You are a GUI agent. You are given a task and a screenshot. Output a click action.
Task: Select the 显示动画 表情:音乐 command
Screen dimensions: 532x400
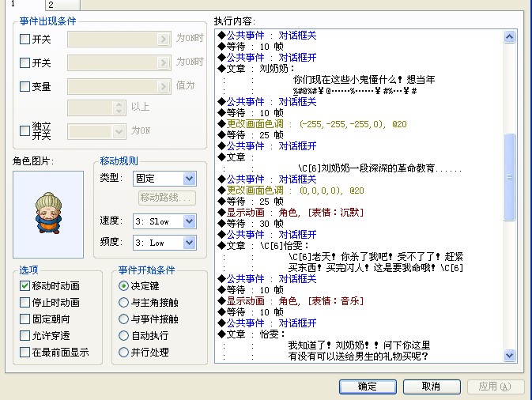[x=291, y=301]
